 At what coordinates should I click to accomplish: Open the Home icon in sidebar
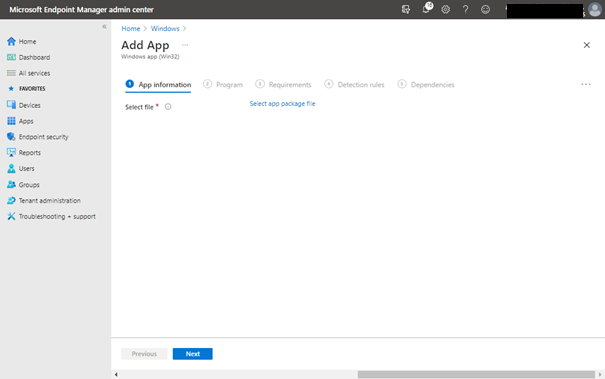(11, 41)
